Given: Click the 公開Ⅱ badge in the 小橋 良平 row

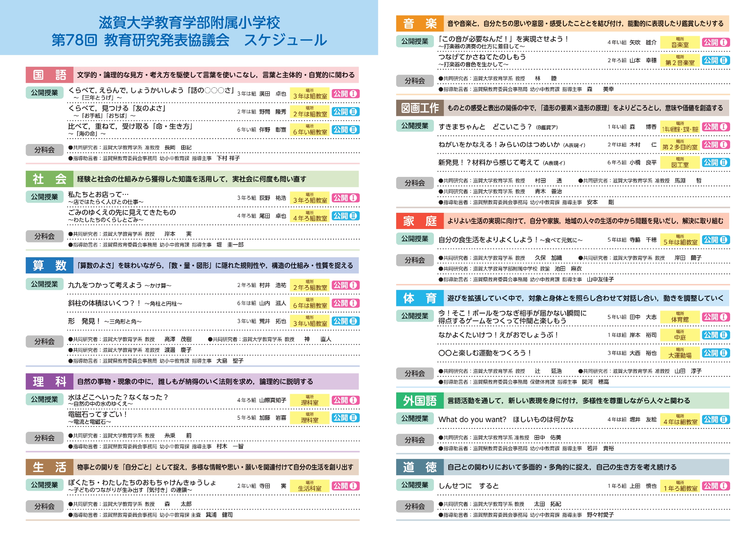Looking at the screenshot, I should 716,163.
